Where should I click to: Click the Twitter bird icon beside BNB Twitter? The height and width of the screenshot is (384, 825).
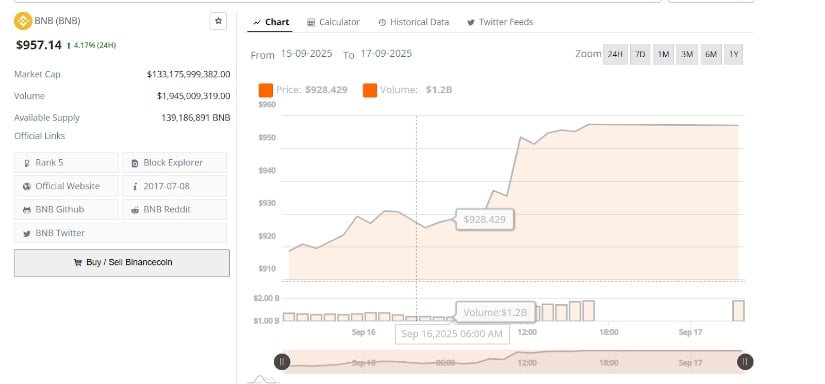pyautogui.click(x=27, y=234)
